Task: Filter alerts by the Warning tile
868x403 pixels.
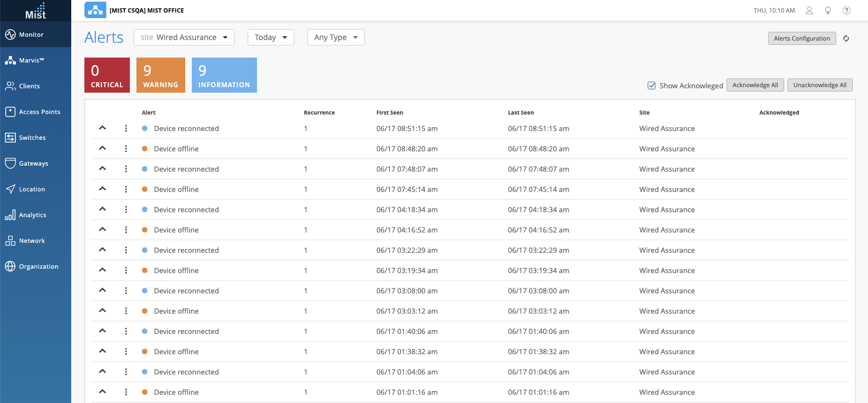Action: tap(161, 75)
